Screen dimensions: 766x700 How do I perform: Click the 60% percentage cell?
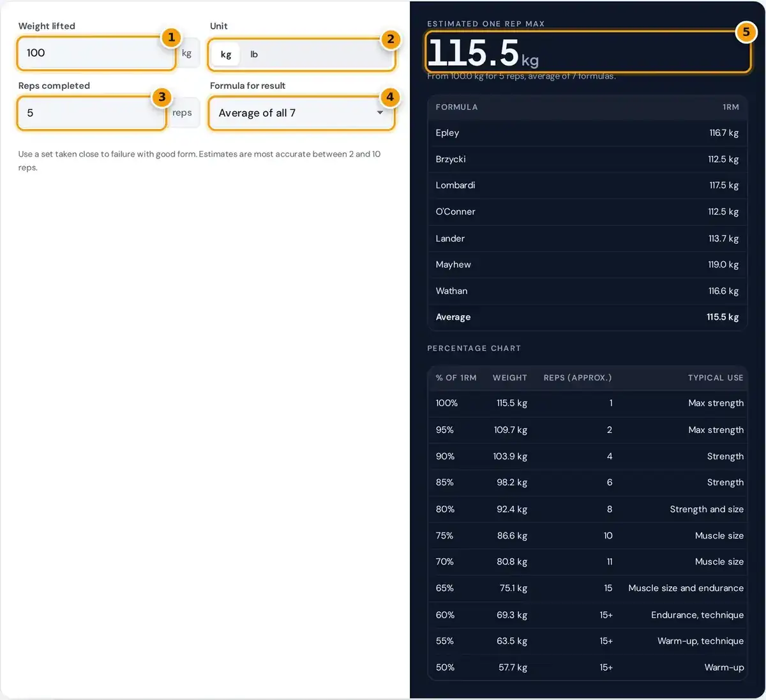pyautogui.click(x=445, y=614)
